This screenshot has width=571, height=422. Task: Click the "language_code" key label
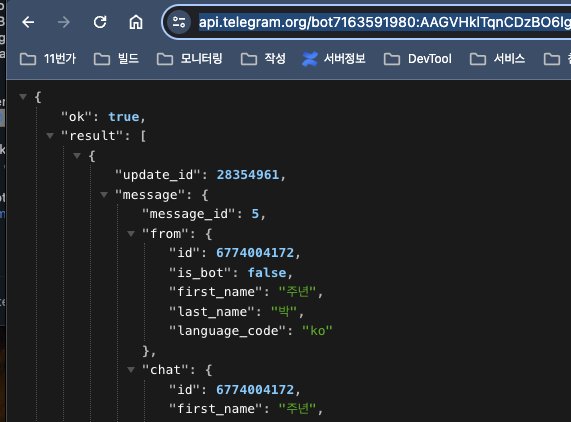228,331
